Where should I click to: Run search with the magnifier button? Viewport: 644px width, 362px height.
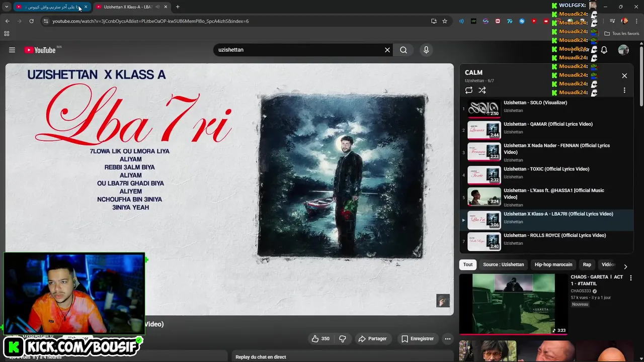tap(404, 50)
